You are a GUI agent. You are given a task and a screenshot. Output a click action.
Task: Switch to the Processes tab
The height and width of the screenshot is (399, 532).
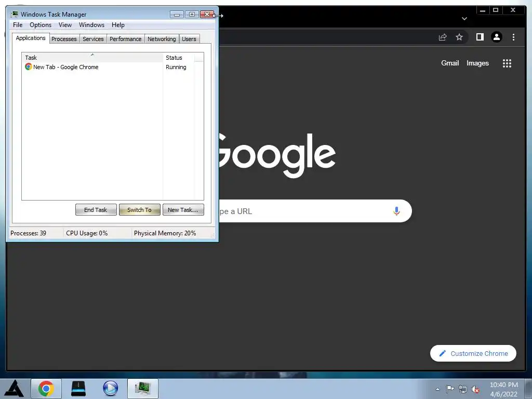[x=64, y=39]
